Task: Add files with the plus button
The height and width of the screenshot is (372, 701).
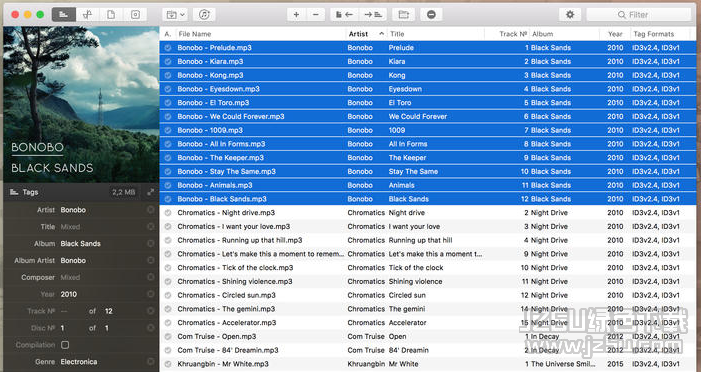Action: (x=296, y=15)
